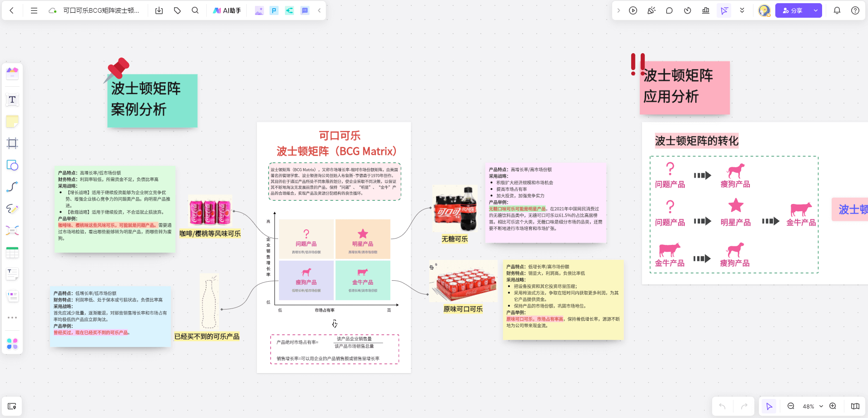Click the export/download icon

[159, 10]
